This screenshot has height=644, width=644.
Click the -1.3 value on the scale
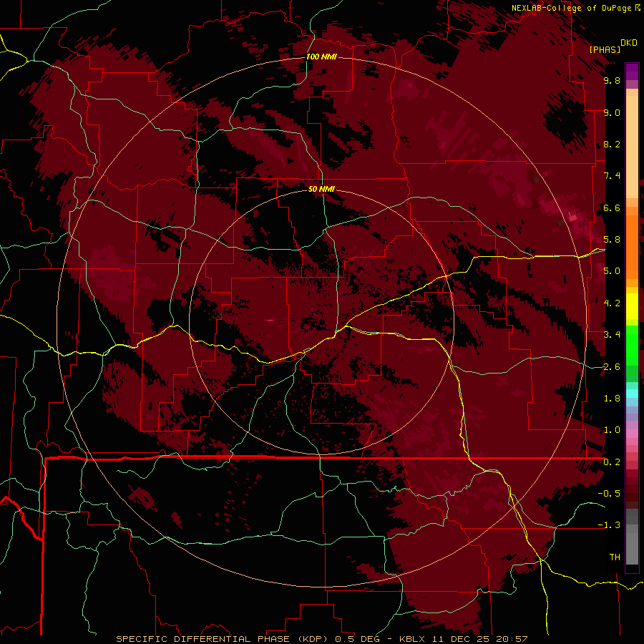[609, 525]
